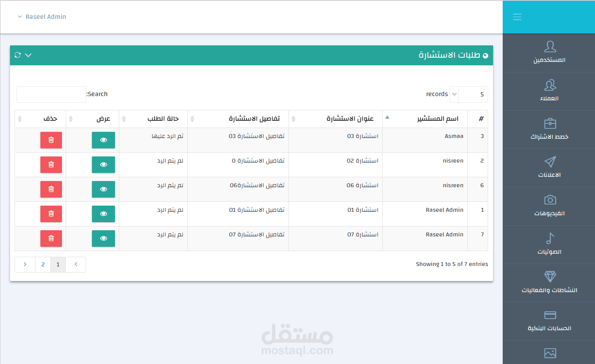Delete the Asmaa consultation row

(x=51, y=140)
